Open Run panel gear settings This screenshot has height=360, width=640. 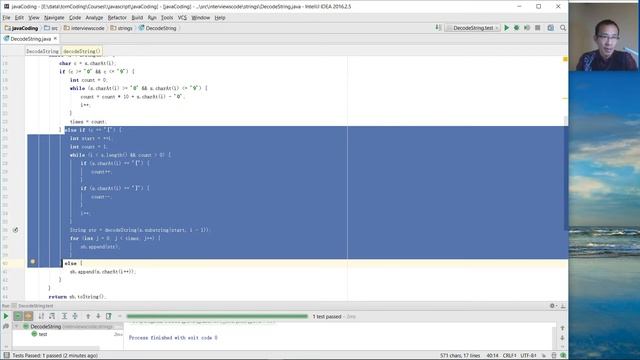[553, 306]
